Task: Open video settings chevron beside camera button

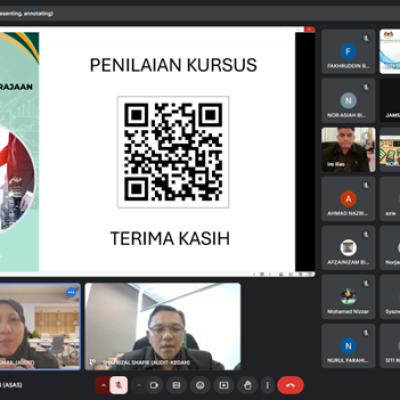Action: pyautogui.click(x=139, y=385)
